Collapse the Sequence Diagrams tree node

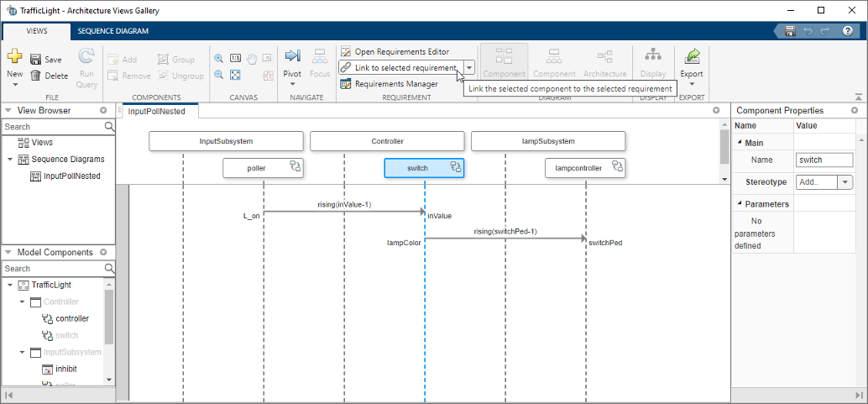coord(9,160)
